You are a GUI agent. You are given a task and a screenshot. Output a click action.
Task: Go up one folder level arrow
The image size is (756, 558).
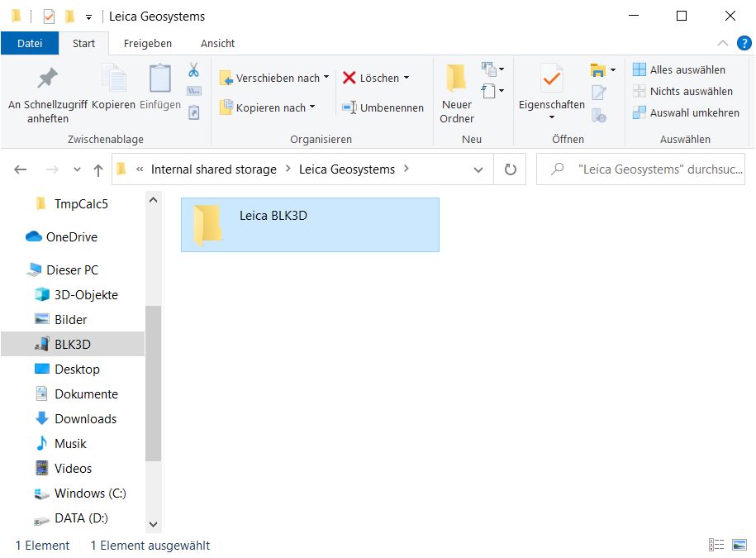pyautogui.click(x=98, y=169)
